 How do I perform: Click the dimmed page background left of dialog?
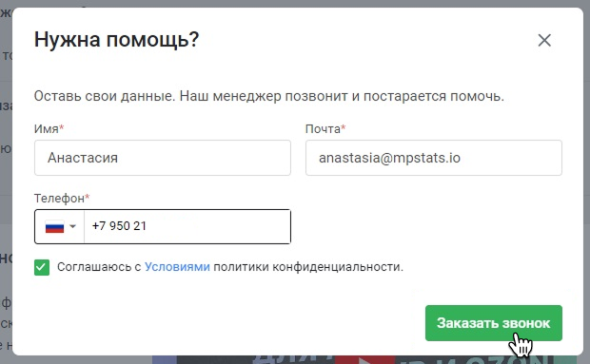[6, 188]
